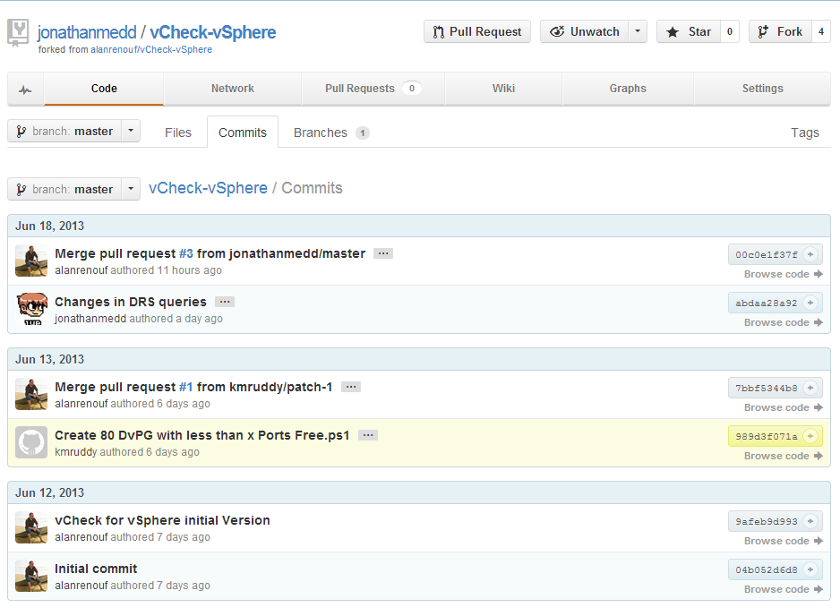Image resolution: width=840 pixels, height=616 pixels.
Task: Expand ellipsis for Merge pull request #3 message
Action: tap(383, 253)
